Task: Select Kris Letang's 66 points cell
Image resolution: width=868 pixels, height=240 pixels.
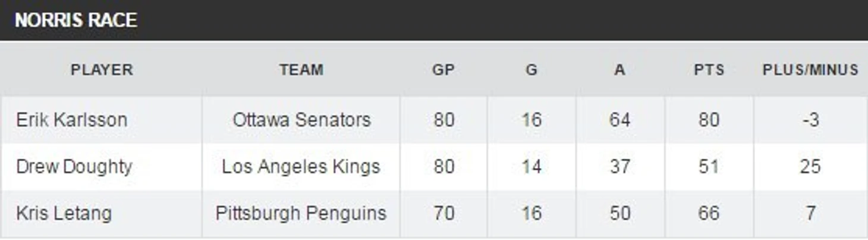Action: tap(709, 213)
